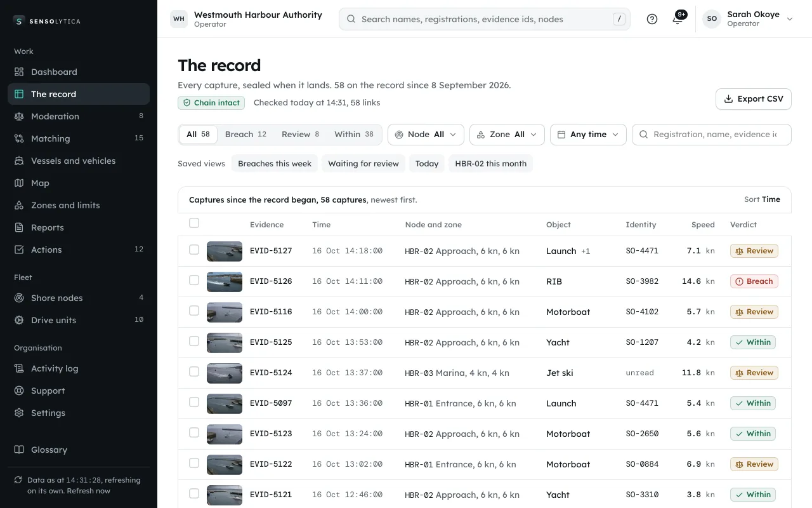Apply the HBR-02 this month saved view

[x=491, y=164]
